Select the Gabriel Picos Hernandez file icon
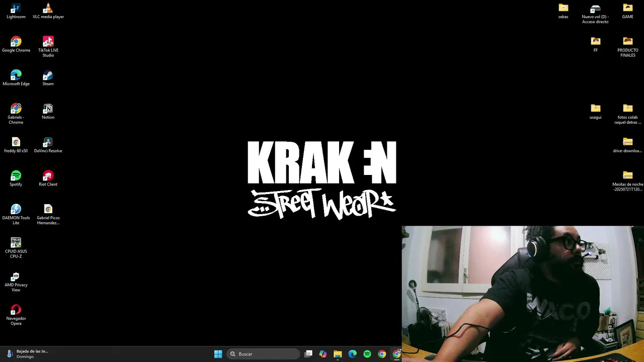Screen dimensions: 644x362 pos(48,214)
